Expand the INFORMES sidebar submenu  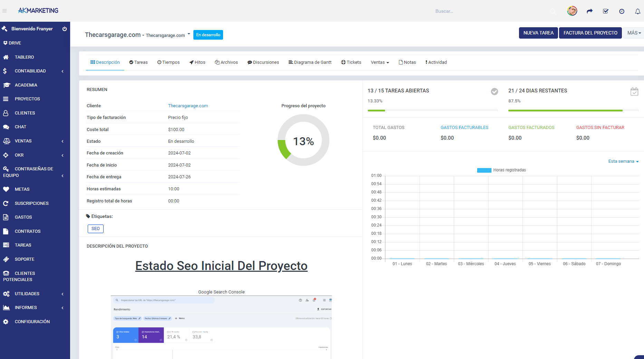tap(63, 308)
